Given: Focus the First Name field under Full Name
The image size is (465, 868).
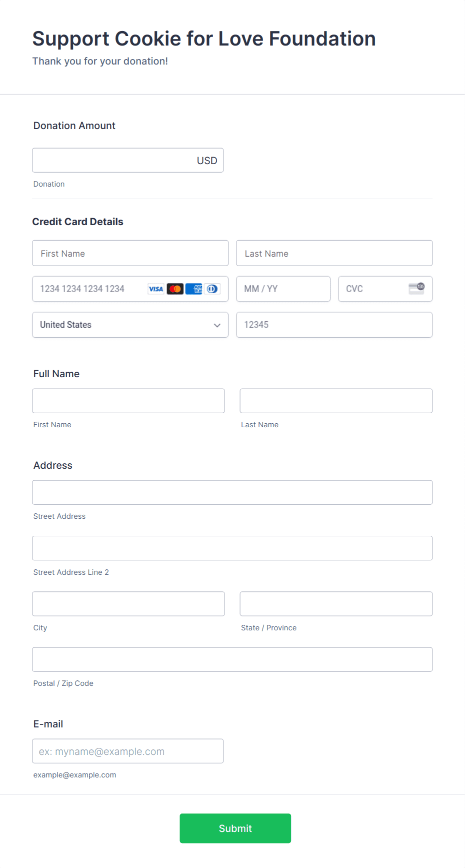Looking at the screenshot, I should [128, 401].
